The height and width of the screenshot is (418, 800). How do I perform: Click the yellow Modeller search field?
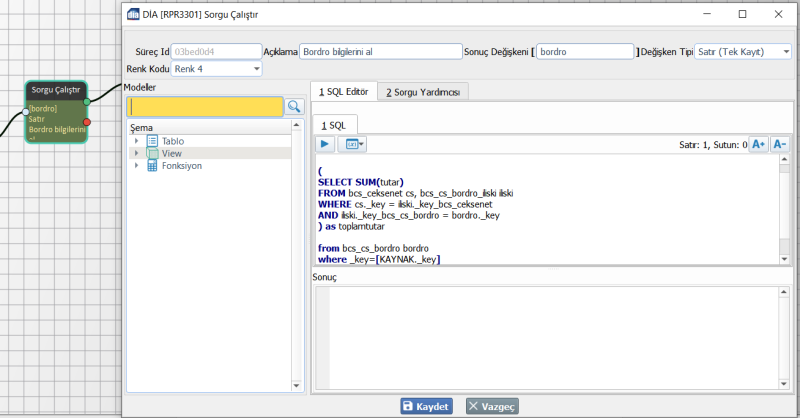pos(205,106)
